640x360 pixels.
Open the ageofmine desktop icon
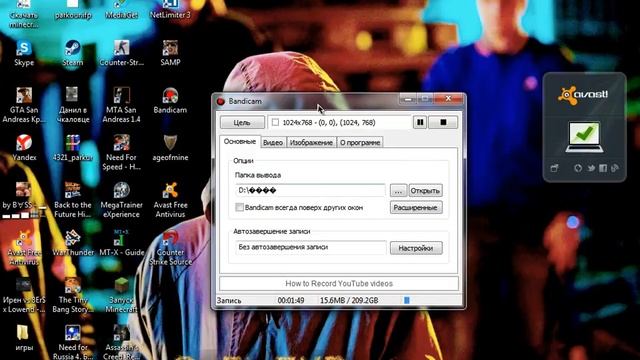170,143
